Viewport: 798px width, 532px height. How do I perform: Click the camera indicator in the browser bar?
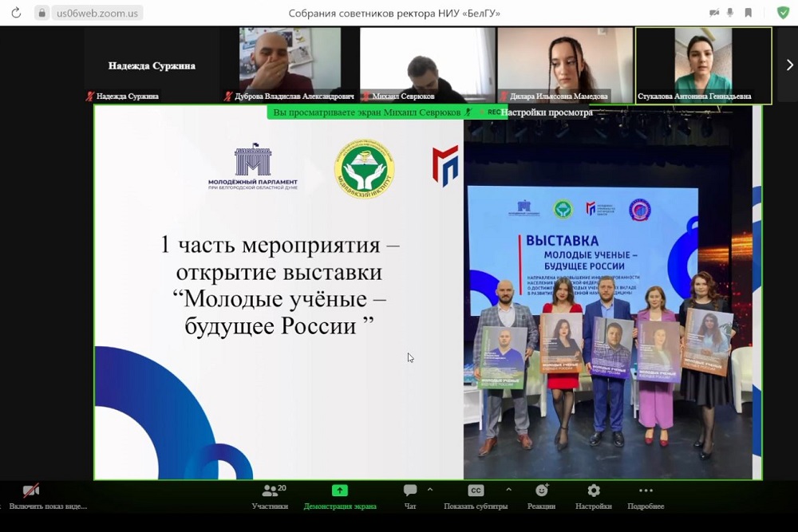[713, 13]
